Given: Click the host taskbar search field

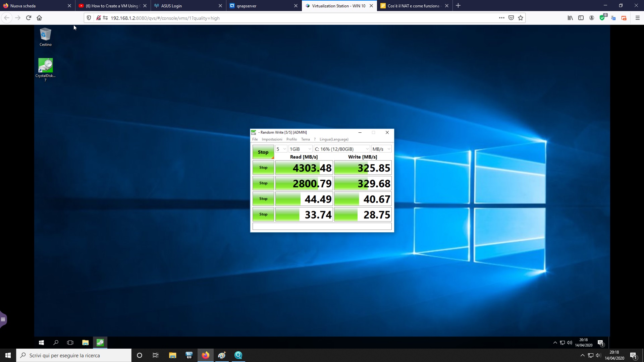Looking at the screenshot, I should [x=74, y=355].
